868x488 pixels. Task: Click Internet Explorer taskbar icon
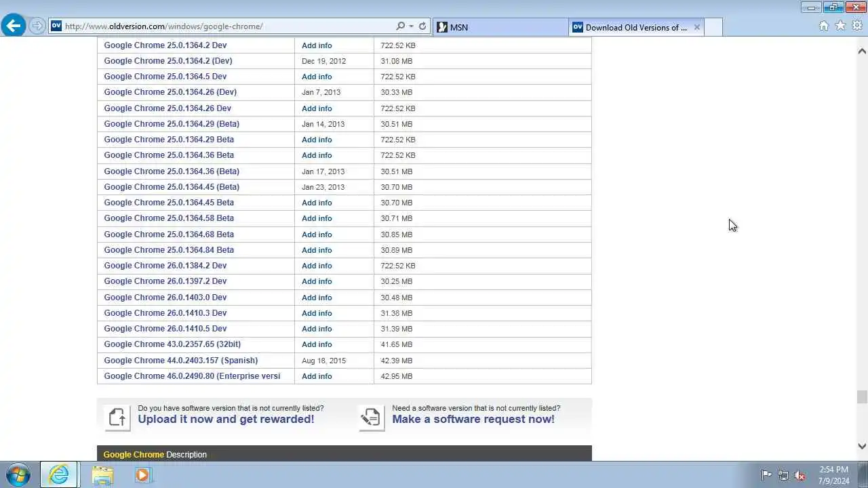(x=59, y=475)
